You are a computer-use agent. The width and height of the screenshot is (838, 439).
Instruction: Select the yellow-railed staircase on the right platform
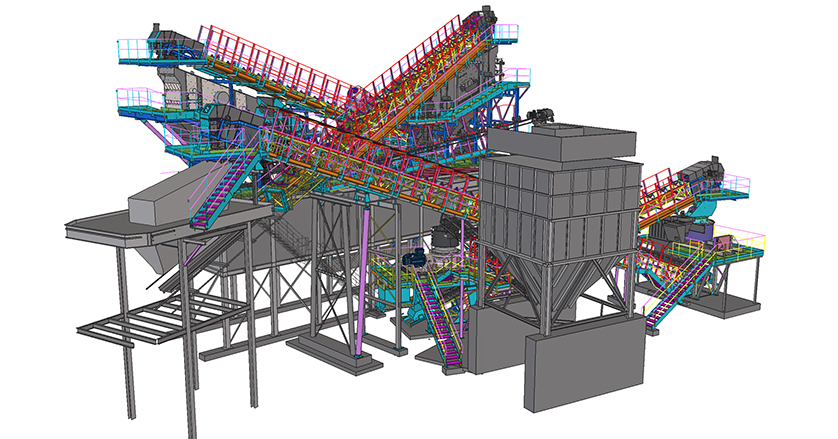(x=681, y=287)
